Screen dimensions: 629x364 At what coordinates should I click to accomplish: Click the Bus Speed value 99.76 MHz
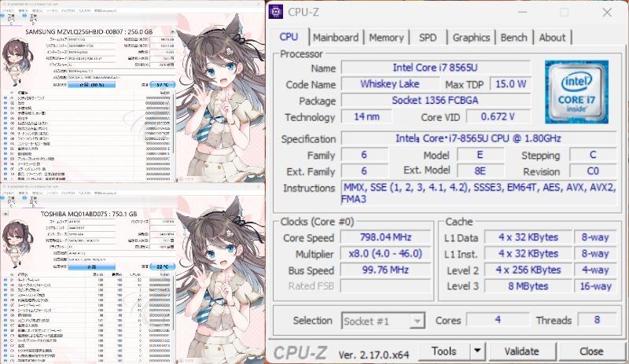(385, 270)
